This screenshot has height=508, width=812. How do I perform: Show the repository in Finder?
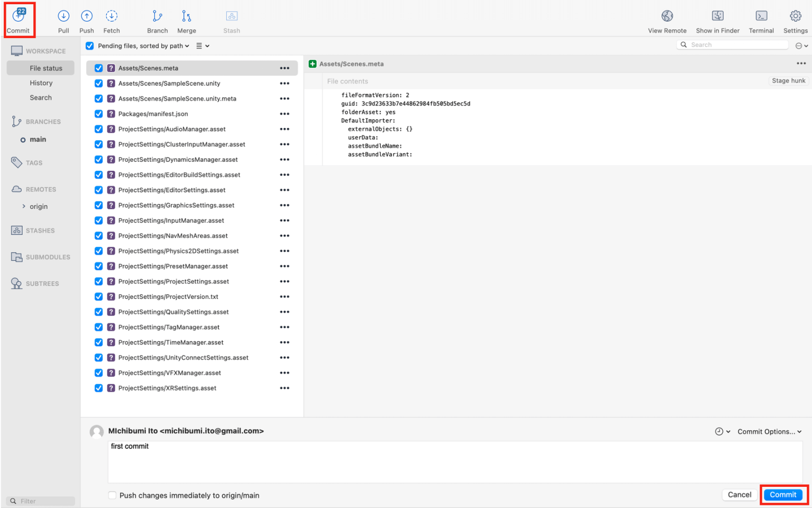click(x=717, y=20)
